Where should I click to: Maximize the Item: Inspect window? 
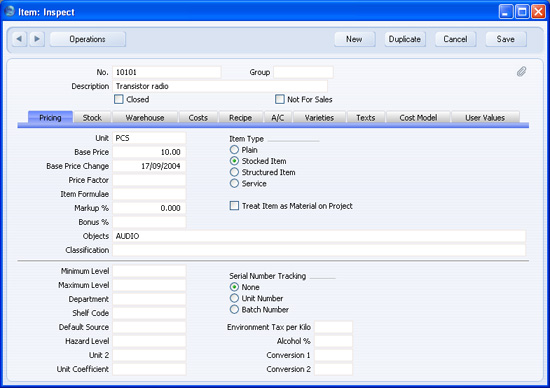point(522,12)
